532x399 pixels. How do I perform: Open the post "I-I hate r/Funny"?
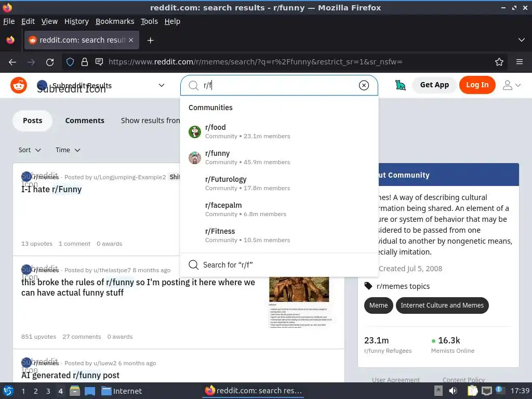pos(51,189)
